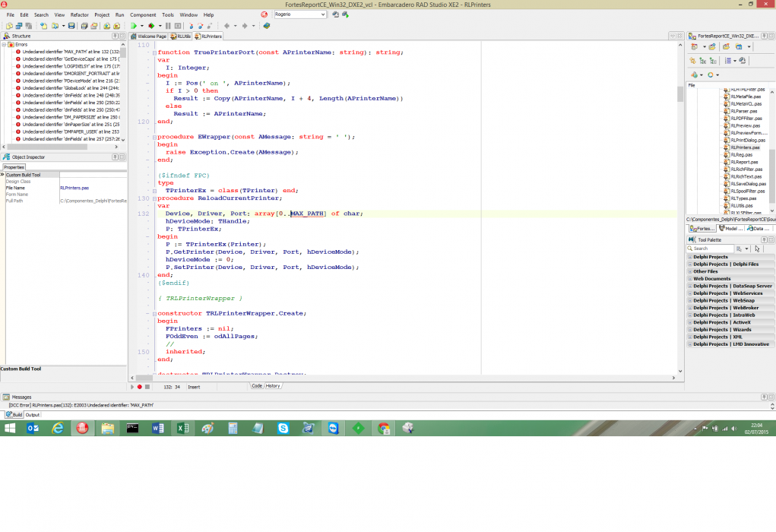The image size is (776, 532).
Task: Click the Expand All icon in Project Manager
Action: pyautogui.click(x=703, y=61)
